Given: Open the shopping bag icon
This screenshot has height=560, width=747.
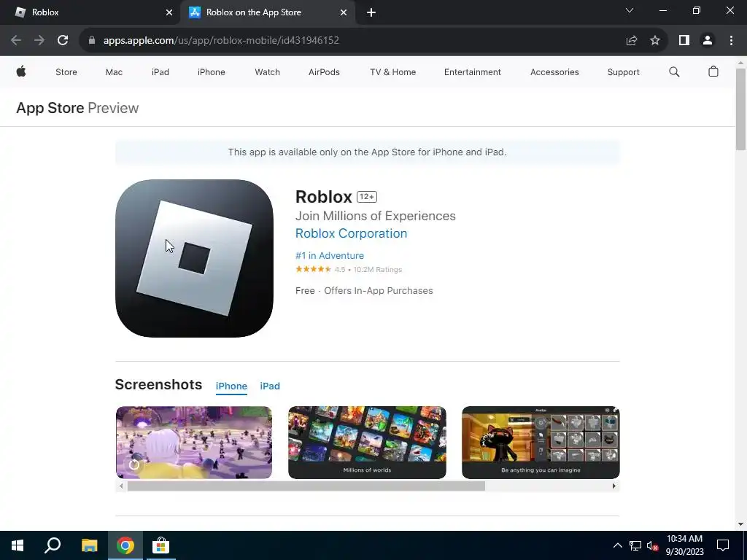Looking at the screenshot, I should tap(713, 71).
